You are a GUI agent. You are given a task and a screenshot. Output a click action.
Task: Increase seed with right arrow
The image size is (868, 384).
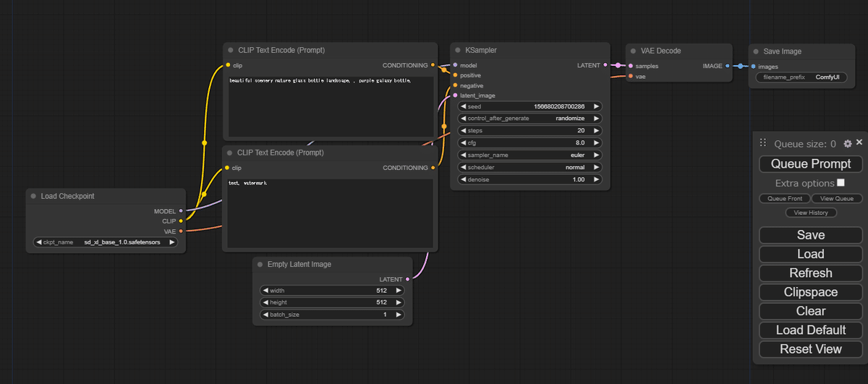coord(596,106)
